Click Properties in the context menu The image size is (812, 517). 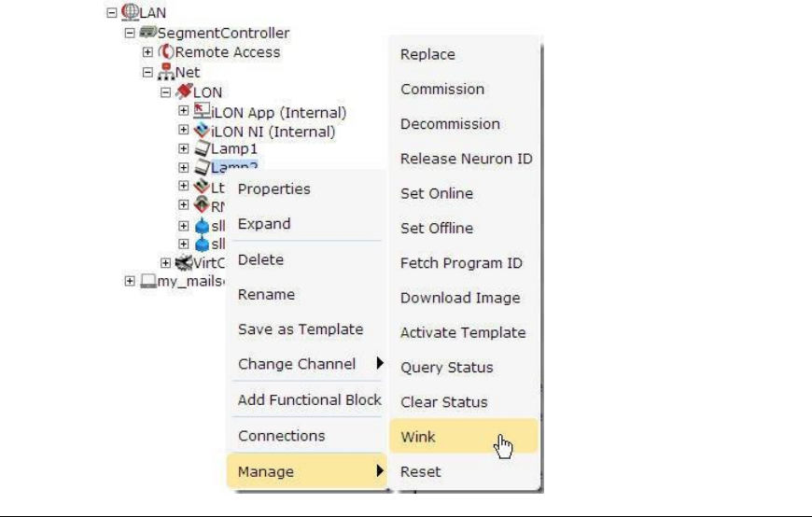tap(274, 189)
